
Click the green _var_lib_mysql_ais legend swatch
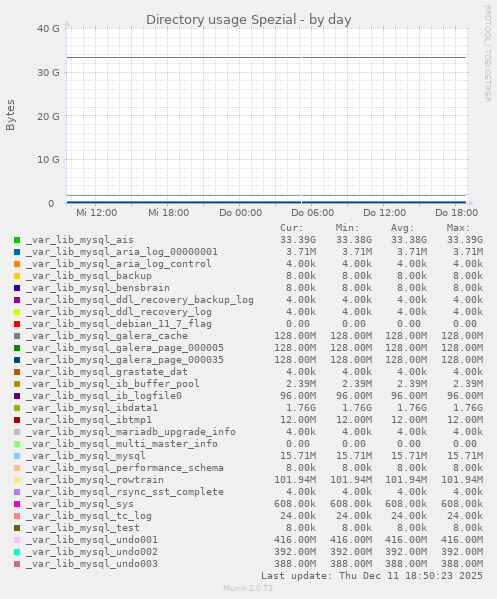[x=17, y=240]
